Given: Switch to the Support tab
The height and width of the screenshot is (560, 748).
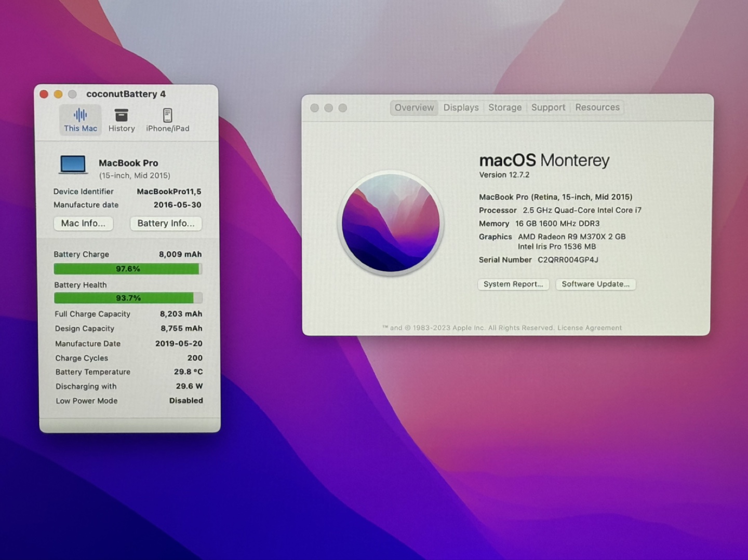Looking at the screenshot, I should pyautogui.click(x=548, y=107).
